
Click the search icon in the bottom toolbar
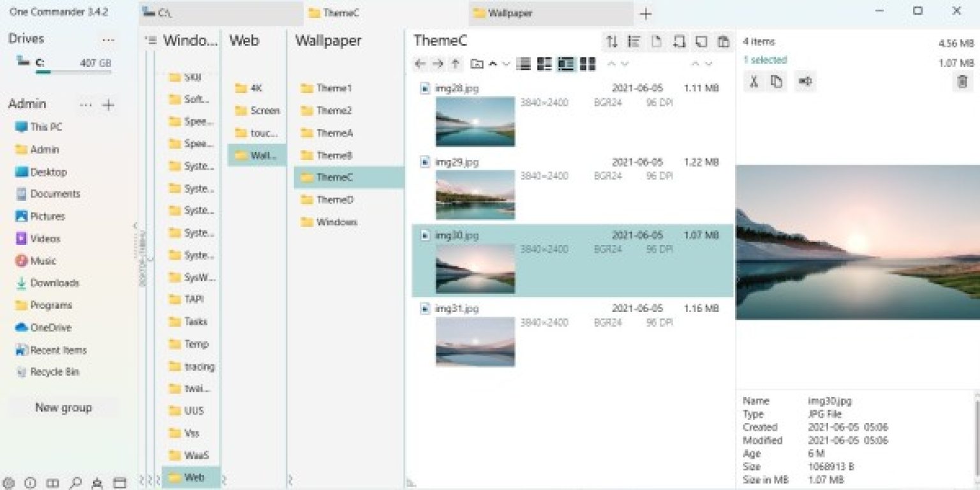tap(75, 483)
